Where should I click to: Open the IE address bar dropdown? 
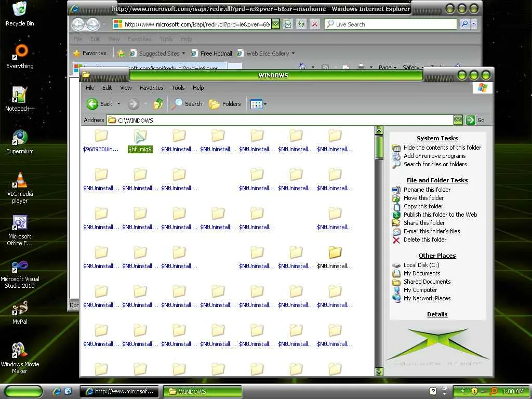[x=275, y=24]
